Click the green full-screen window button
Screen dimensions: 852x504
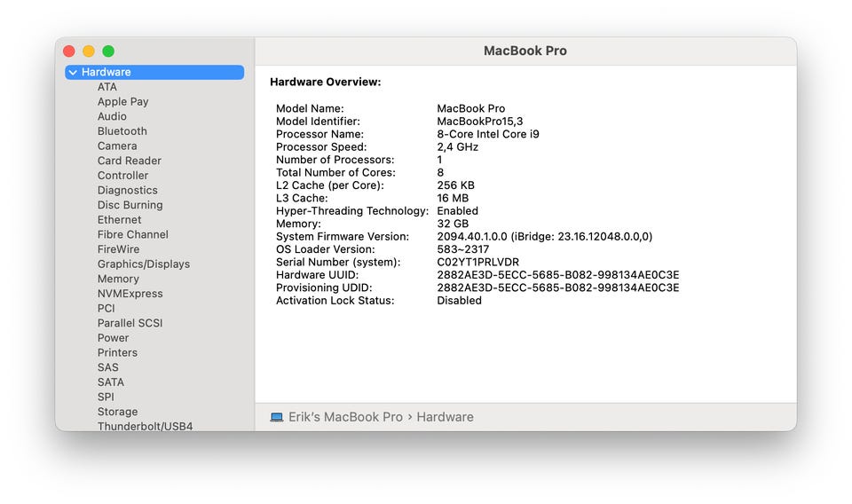108,51
